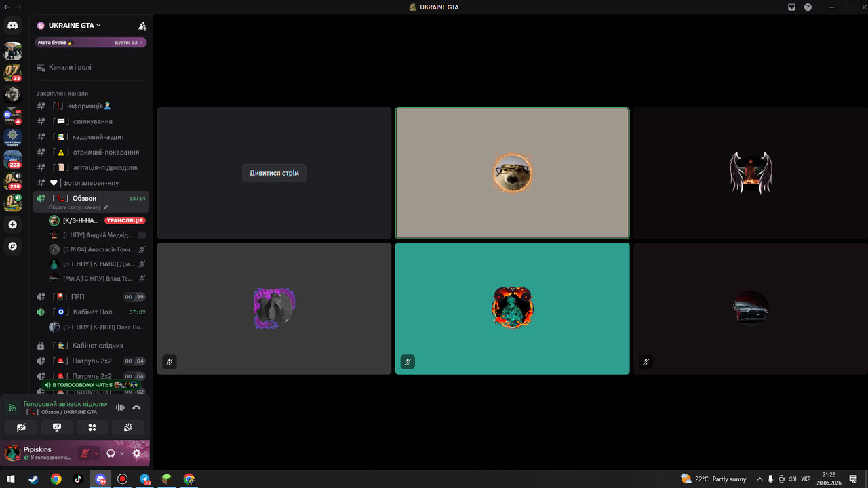This screenshot has width=868, height=488.
Task: Open Кабінет Пол… voice channel
Action: point(90,312)
